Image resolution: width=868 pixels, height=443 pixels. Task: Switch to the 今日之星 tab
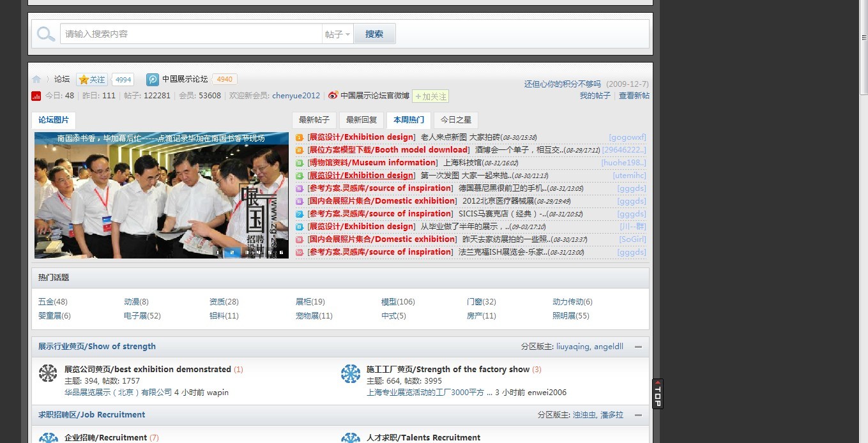[x=456, y=120]
